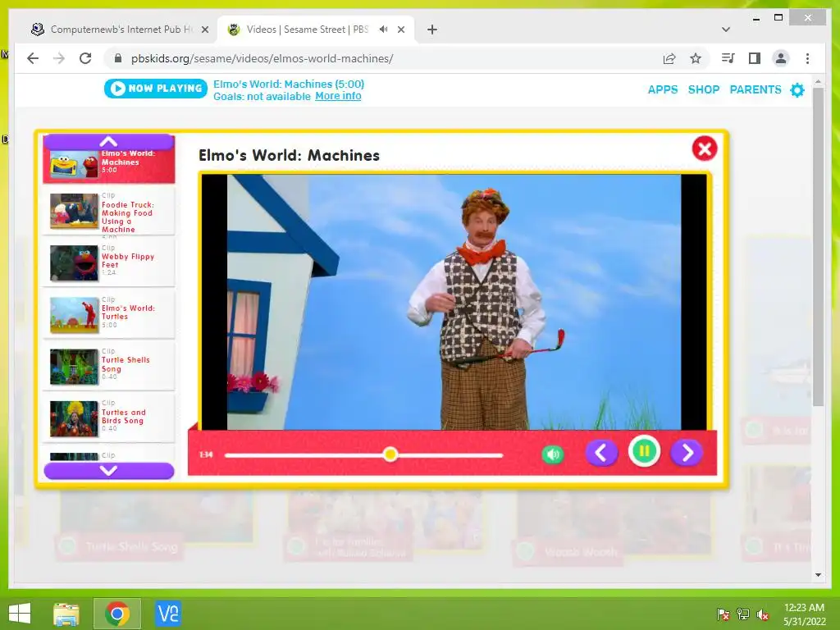Open taskbar clock and date
Viewport: 840px width, 630px height.
804,614
